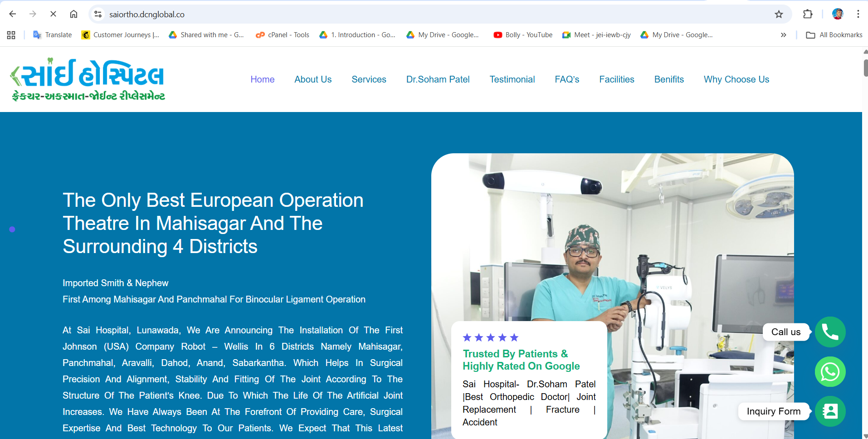The width and height of the screenshot is (868, 439).
Task: Open the Bolly - YouTube bookmark
Action: (523, 35)
